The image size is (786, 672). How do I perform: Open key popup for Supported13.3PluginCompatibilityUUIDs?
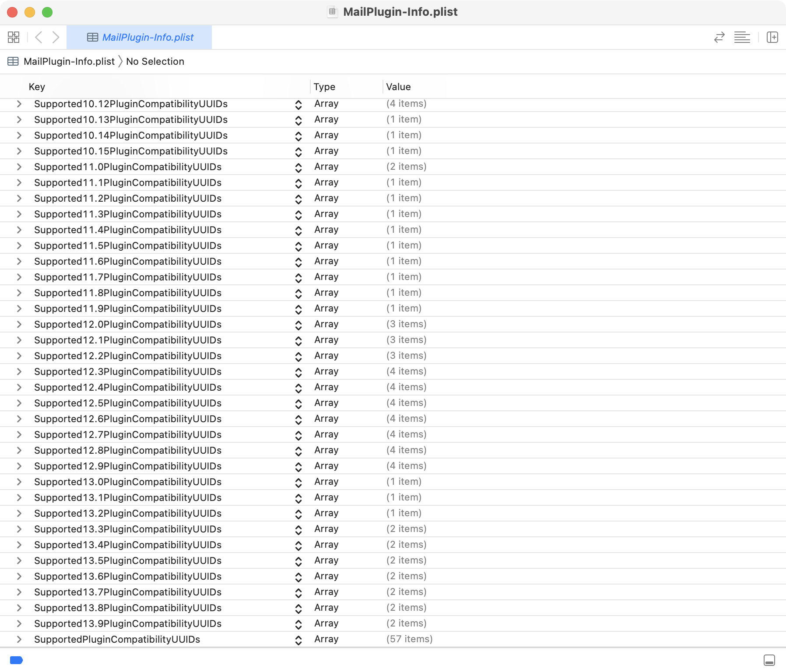(298, 529)
